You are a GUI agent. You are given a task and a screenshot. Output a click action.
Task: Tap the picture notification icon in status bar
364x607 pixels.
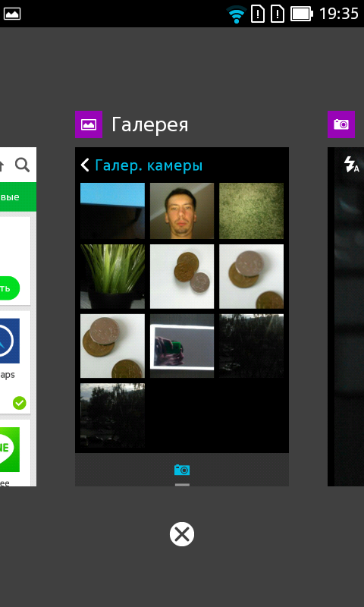pyautogui.click(x=12, y=14)
